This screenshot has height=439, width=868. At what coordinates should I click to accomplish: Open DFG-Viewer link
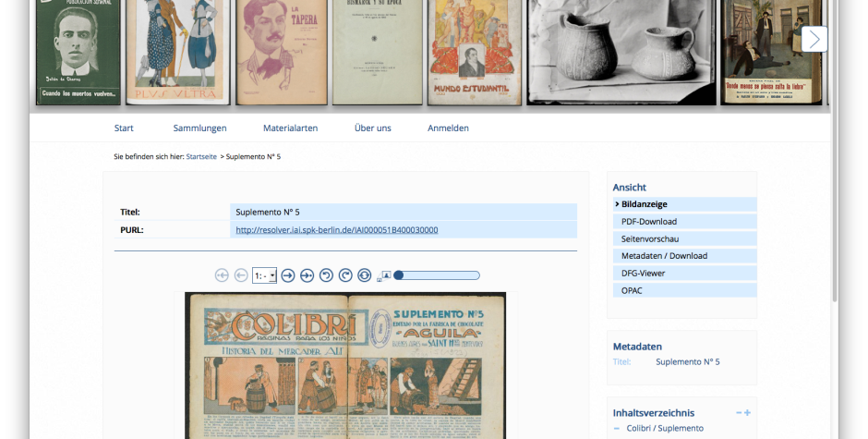[685, 274]
